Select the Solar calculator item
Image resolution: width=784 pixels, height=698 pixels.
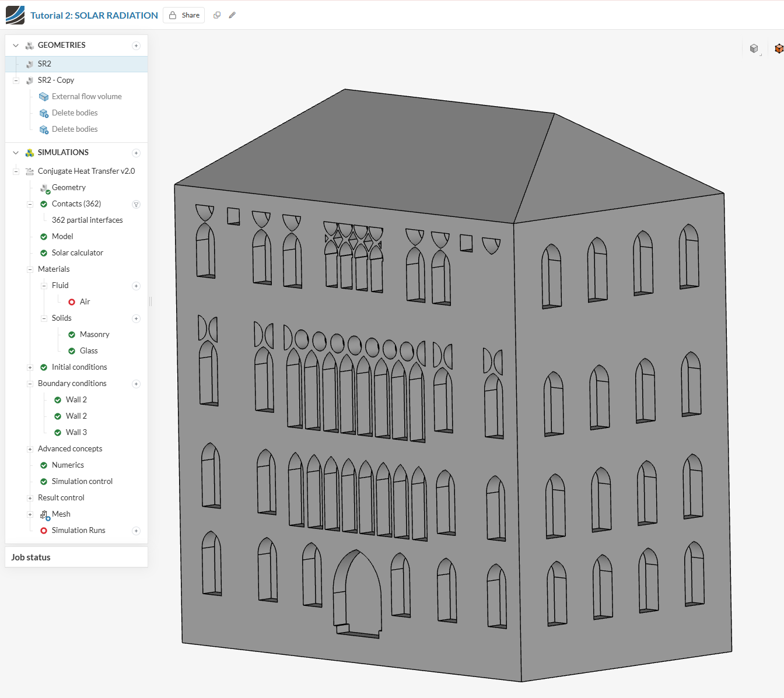coord(77,252)
